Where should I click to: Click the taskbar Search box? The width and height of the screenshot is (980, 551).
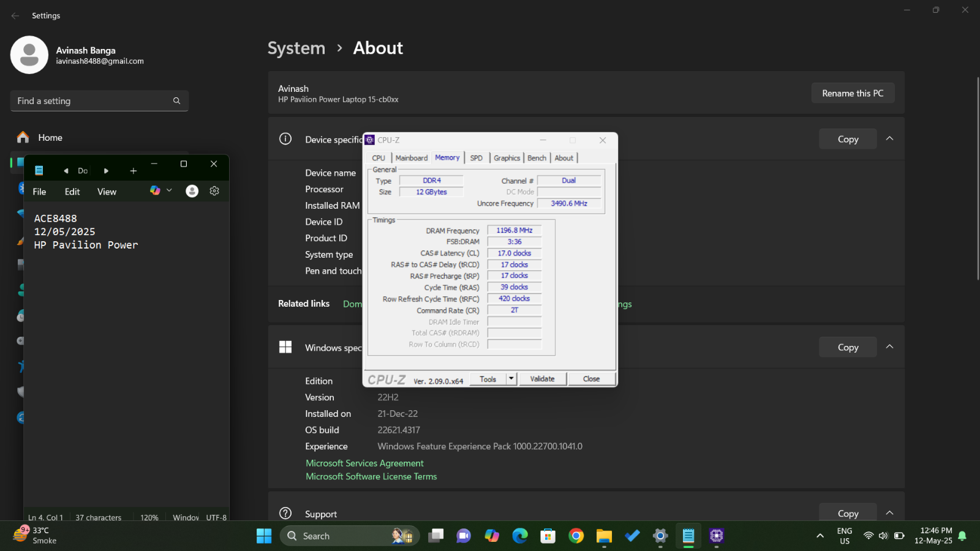pos(350,536)
